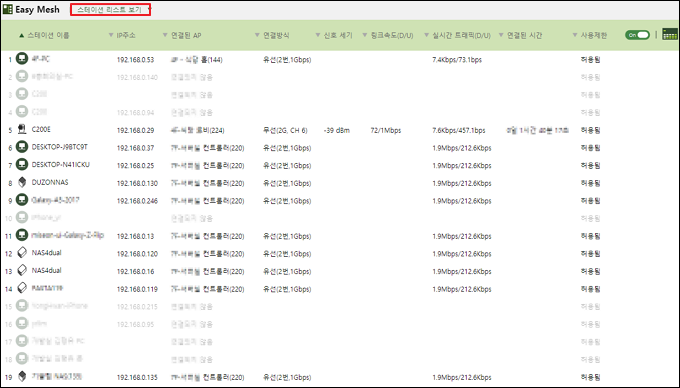Click the NAS4dual icon in row 13
680x388 pixels.
22,270
